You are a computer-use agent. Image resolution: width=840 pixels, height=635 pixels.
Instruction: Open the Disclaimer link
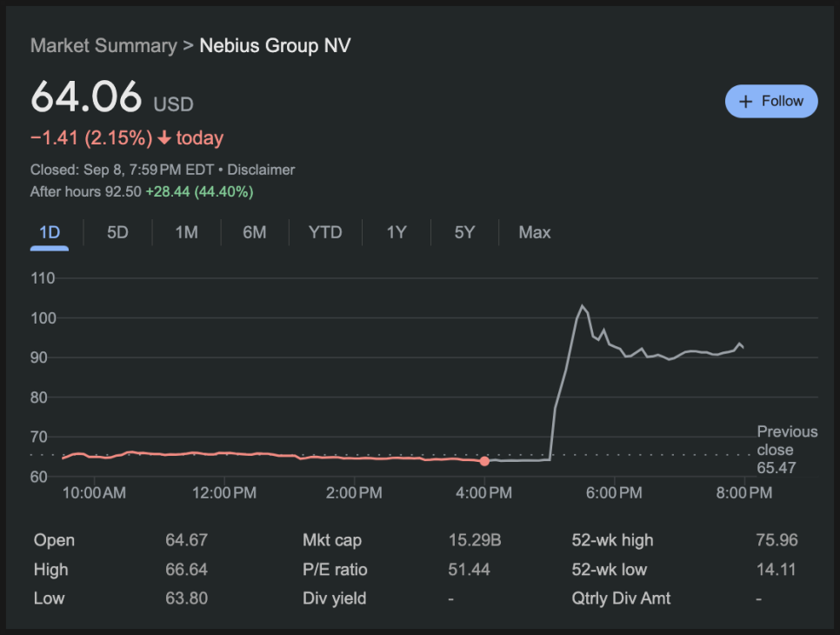click(261, 170)
